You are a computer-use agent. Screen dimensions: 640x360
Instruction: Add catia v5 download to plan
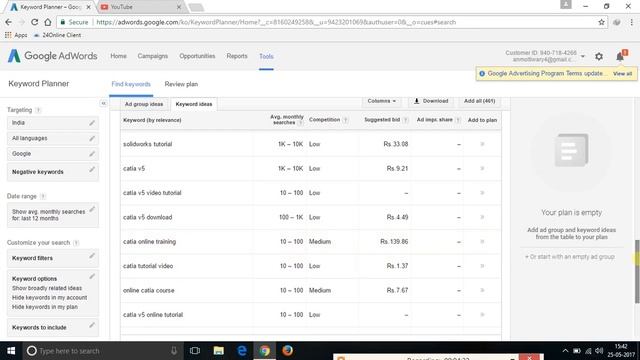pos(482,217)
